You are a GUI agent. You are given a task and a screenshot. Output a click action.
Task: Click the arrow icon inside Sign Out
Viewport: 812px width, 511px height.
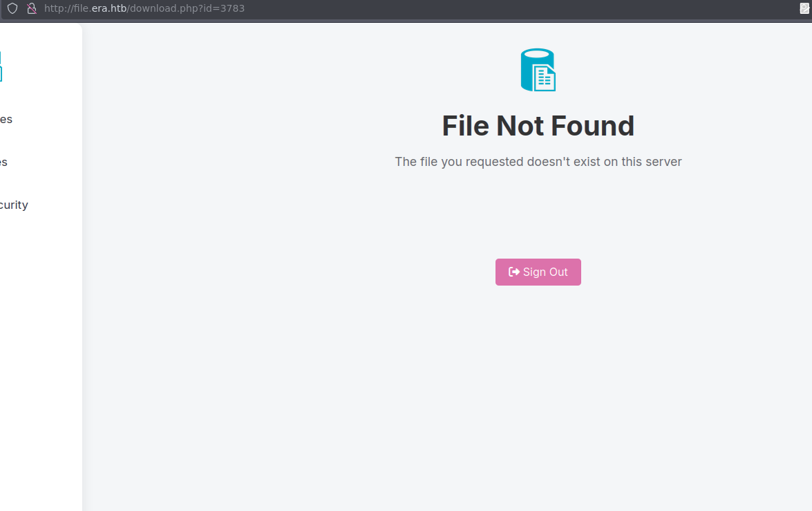coord(514,272)
